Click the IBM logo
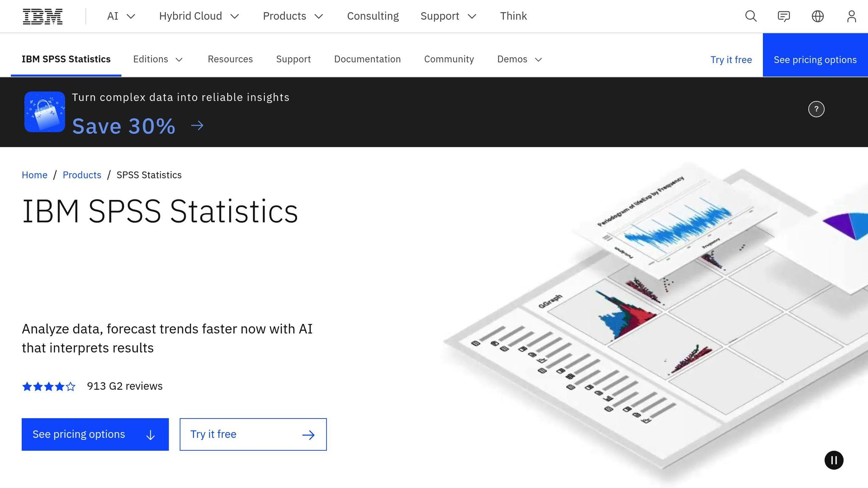 pos(42,16)
